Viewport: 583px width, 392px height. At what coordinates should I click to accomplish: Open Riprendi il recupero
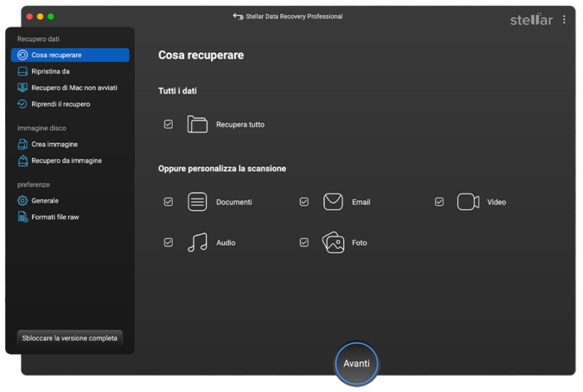pos(70,104)
